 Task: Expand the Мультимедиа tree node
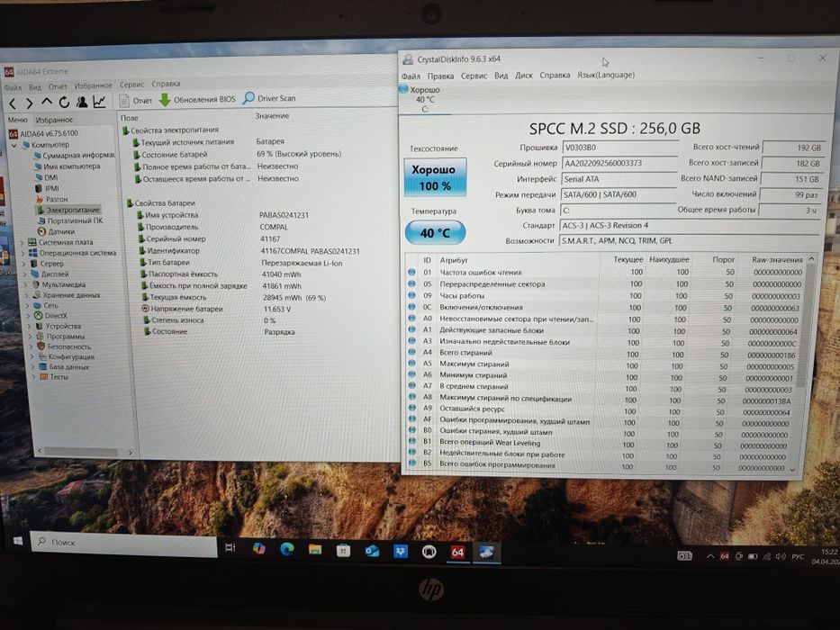[x=26, y=285]
